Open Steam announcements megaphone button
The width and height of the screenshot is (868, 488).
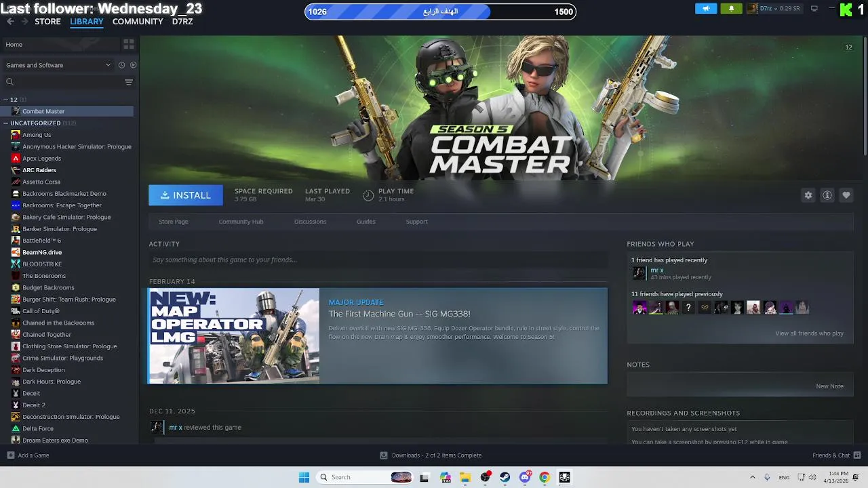[x=706, y=9]
